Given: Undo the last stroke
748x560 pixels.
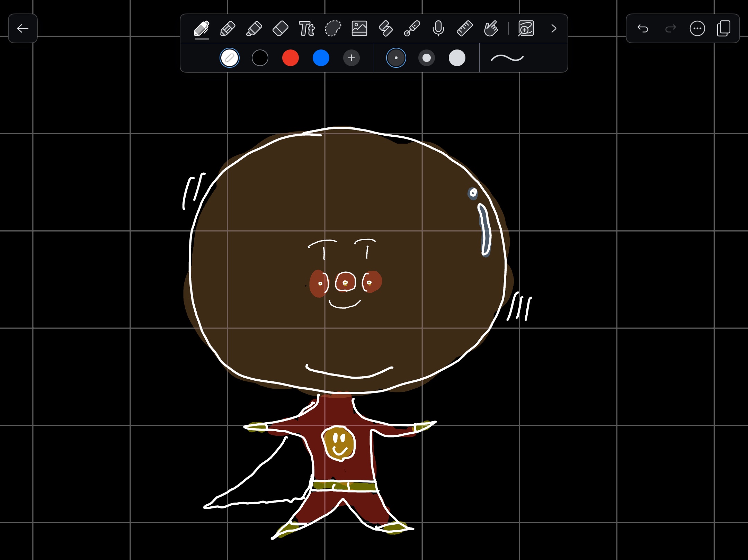Looking at the screenshot, I should point(643,28).
